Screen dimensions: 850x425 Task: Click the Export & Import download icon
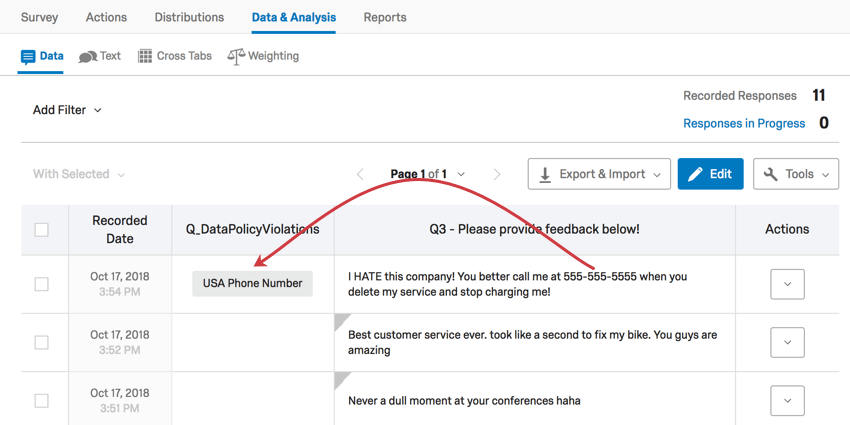(545, 174)
